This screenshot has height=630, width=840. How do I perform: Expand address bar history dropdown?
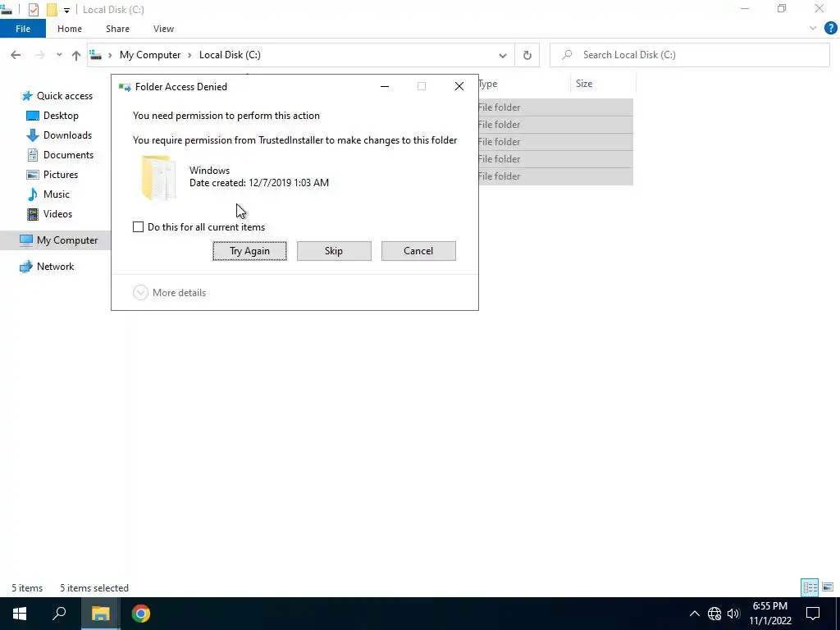(503, 55)
